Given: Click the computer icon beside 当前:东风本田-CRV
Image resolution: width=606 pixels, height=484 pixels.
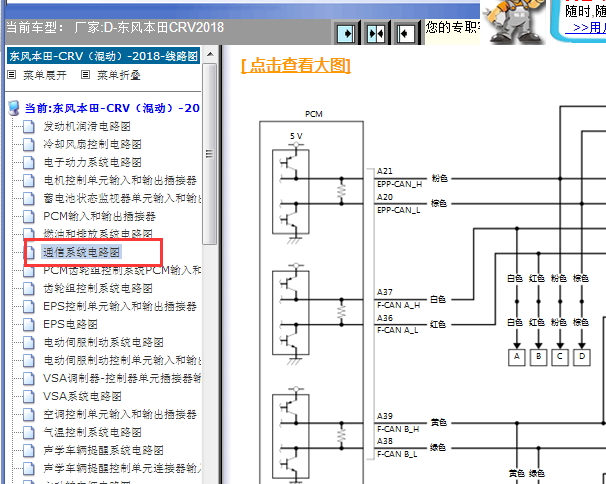Looking at the screenshot, I should point(14,108).
